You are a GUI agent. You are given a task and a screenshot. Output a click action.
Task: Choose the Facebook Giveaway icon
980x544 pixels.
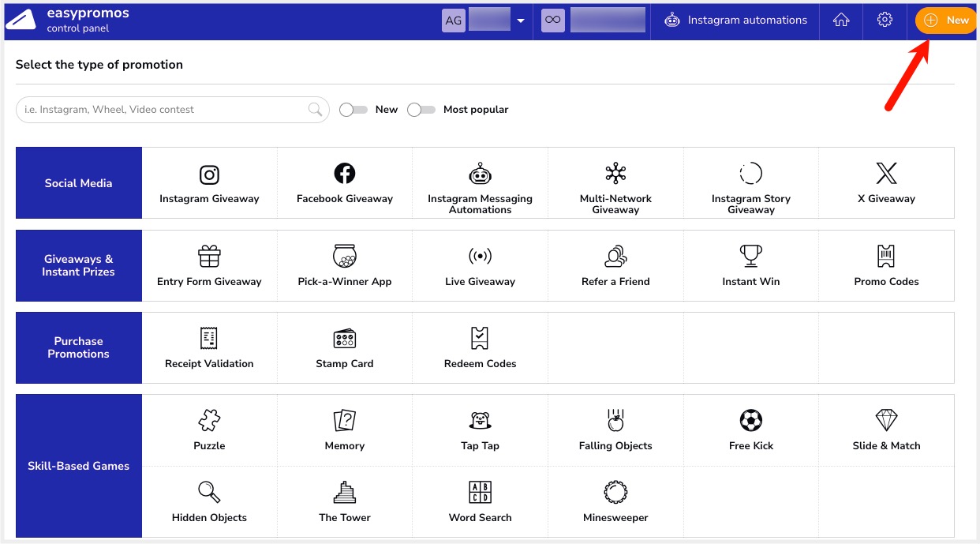(x=345, y=173)
